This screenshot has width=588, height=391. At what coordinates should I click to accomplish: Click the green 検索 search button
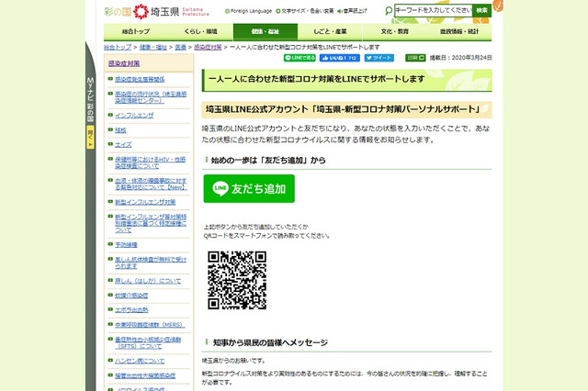pyautogui.click(x=481, y=10)
